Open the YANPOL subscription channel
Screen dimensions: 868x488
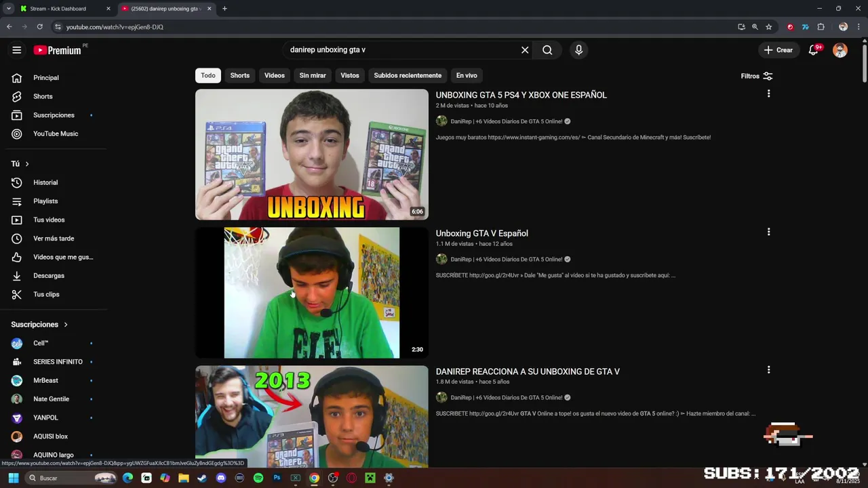tap(45, 418)
